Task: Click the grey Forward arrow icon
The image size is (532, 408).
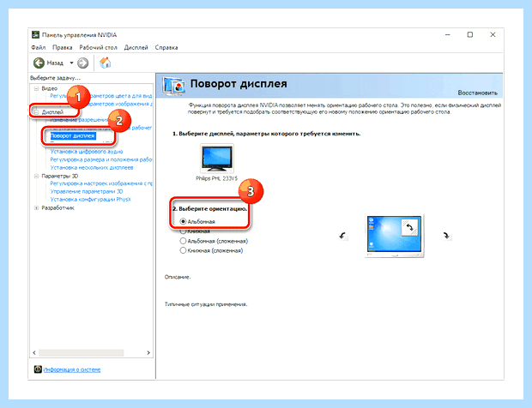Action: pos(82,63)
